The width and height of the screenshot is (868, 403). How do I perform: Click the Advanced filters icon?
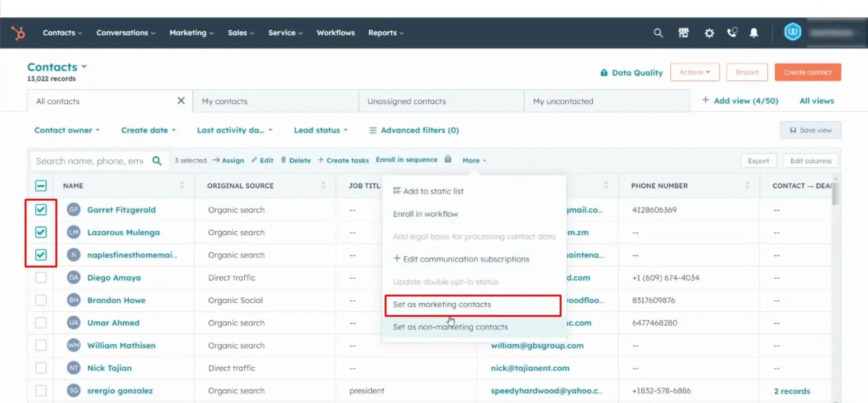(x=373, y=130)
